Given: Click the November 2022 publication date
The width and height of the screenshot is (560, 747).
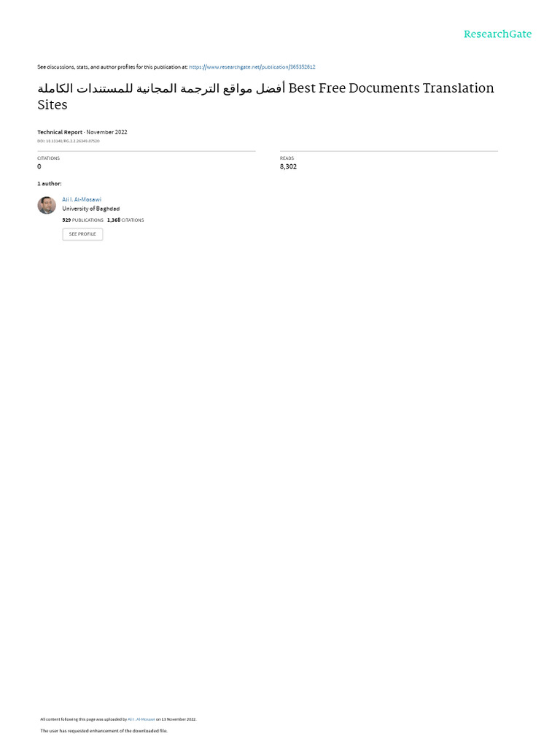Looking at the screenshot, I should 106,132.
